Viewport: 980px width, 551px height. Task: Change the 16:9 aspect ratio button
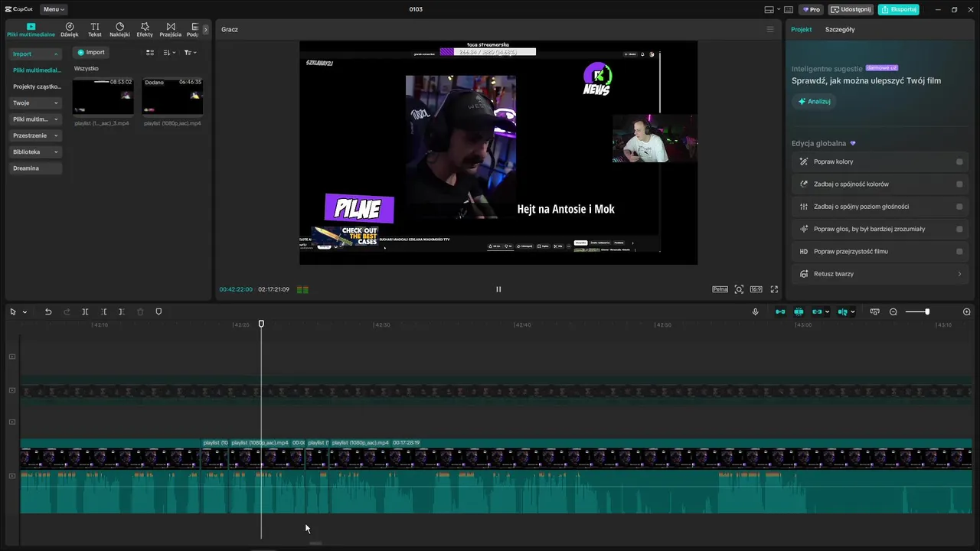point(756,289)
